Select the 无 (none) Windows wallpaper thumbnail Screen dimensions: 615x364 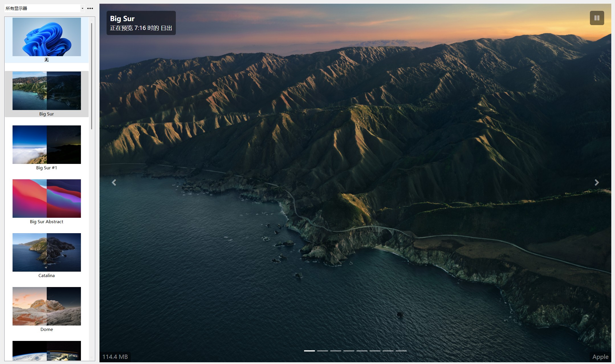(46, 37)
